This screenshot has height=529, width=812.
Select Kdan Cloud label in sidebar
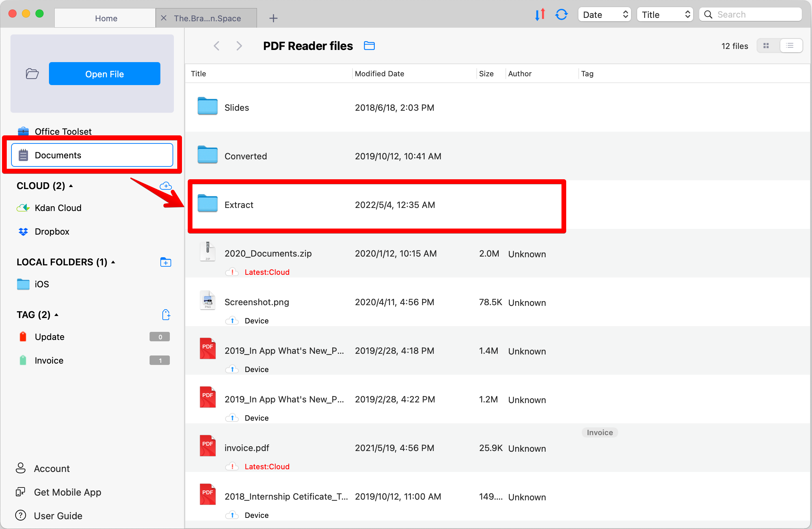58,208
